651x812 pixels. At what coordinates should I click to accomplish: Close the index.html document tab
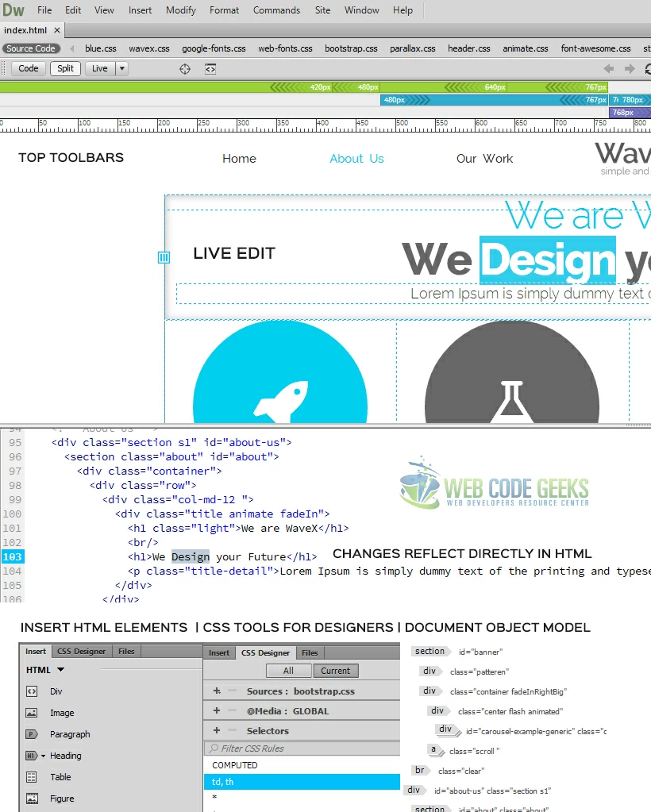57,30
